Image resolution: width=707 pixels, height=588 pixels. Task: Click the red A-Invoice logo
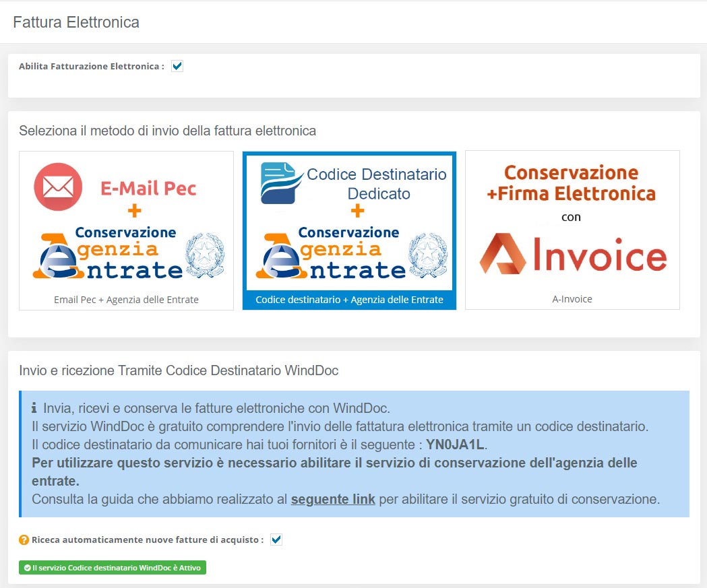coord(572,255)
